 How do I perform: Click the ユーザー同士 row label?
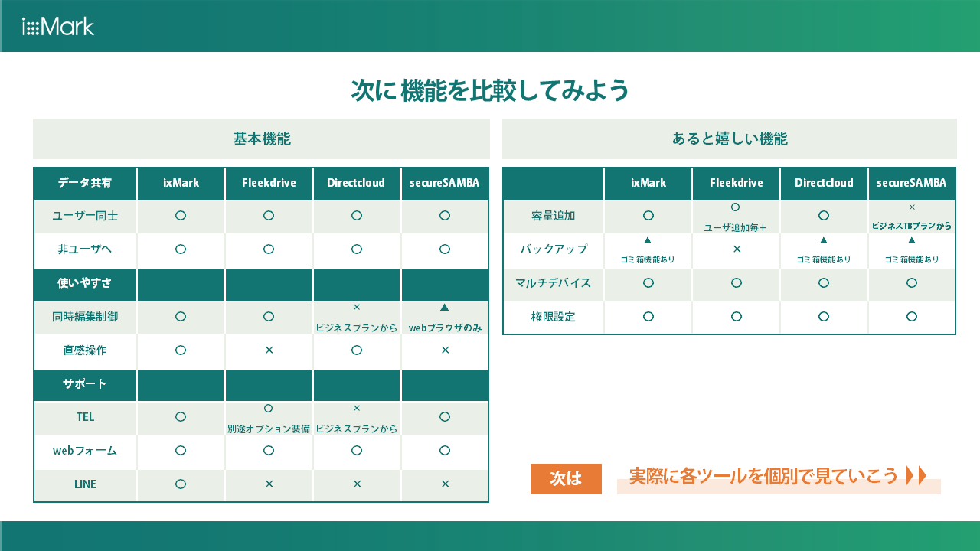85,216
